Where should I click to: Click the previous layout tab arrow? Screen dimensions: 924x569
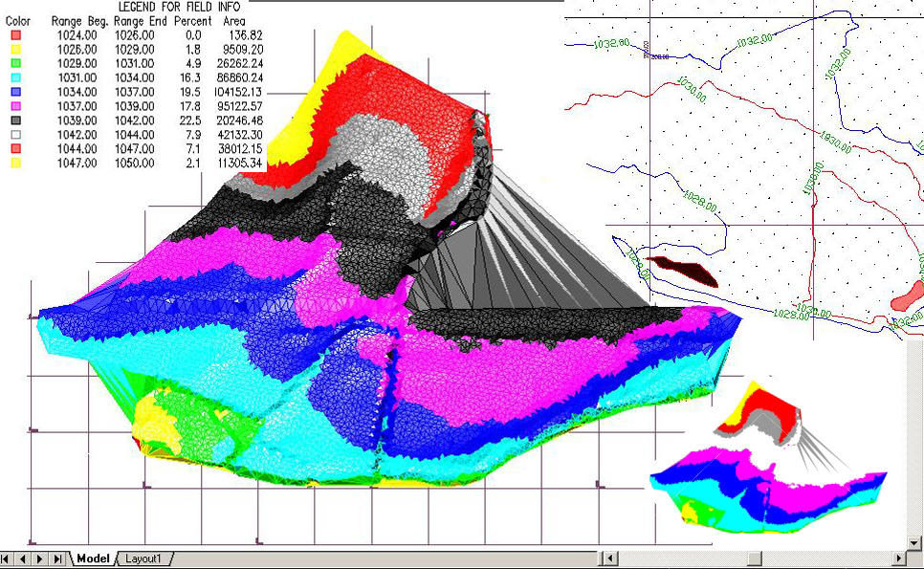point(24,558)
